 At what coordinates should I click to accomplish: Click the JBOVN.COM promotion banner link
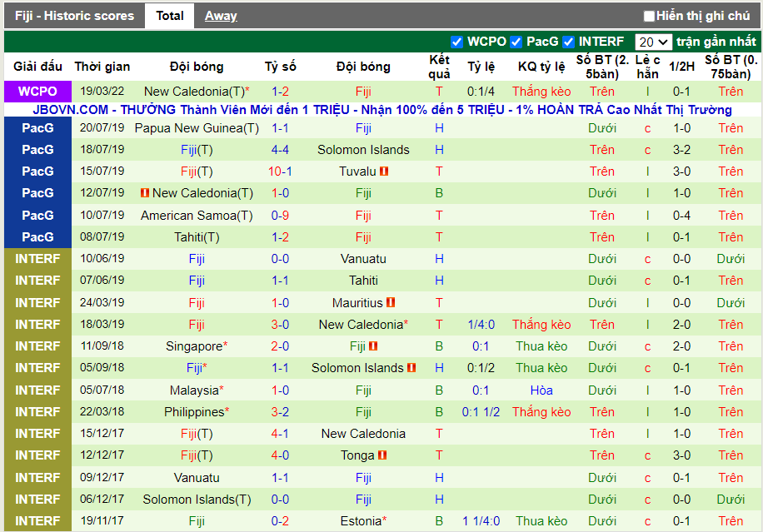click(382, 110)
